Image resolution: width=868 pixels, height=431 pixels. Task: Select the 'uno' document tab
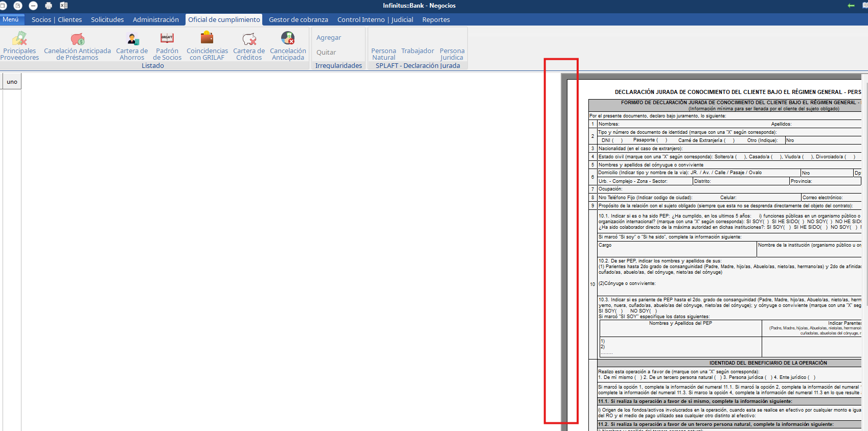point(12,82)
